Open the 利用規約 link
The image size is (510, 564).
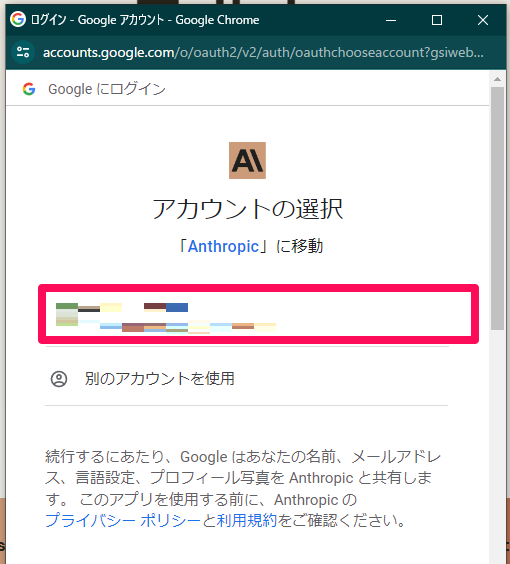pyautogui.click(x=247, y=520)
